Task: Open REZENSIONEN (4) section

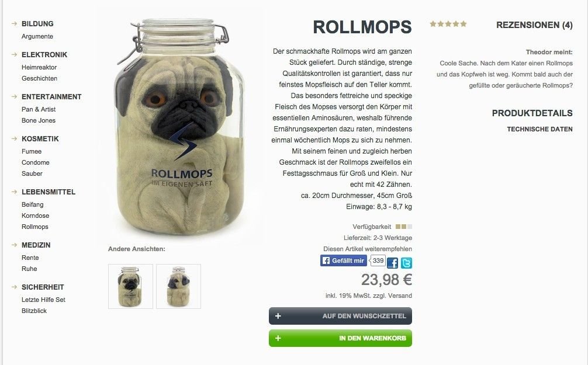Action: tap(534, 25)
